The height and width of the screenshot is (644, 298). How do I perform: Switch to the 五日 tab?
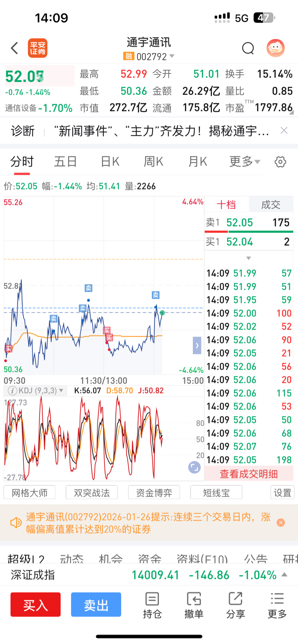coord(65,162)
